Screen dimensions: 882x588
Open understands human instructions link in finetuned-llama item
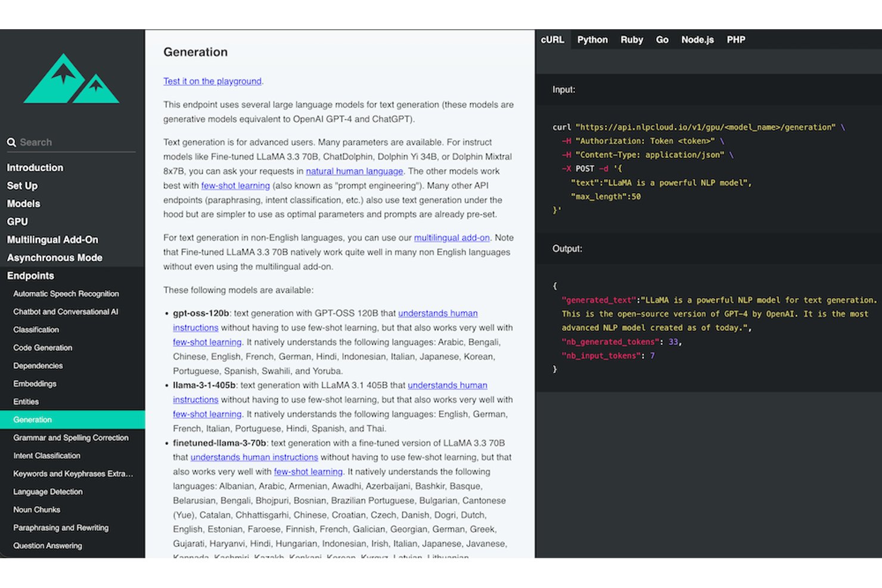(x=254, y=457)
